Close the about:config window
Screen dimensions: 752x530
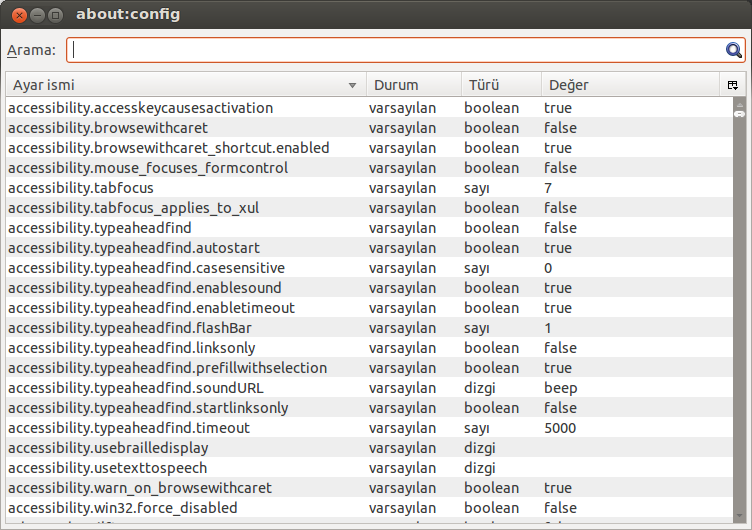click(19, 15)
